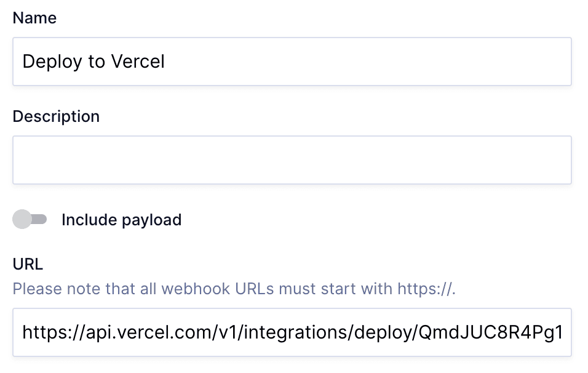Focus the webhook URL input field
Viewport: 588px width, 373px height.
[292, 332]
